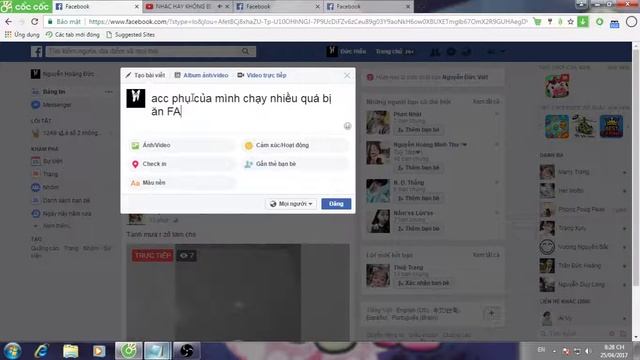Image resolution: width=640 pixels, height=360 pixels.
Task: Go back in browser
Action: click(9, 22)
